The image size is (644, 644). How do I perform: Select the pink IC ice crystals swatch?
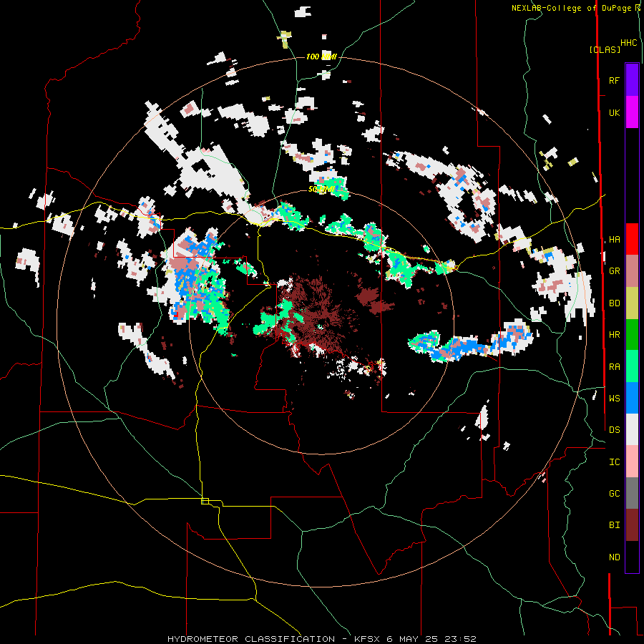click(632, 462)
